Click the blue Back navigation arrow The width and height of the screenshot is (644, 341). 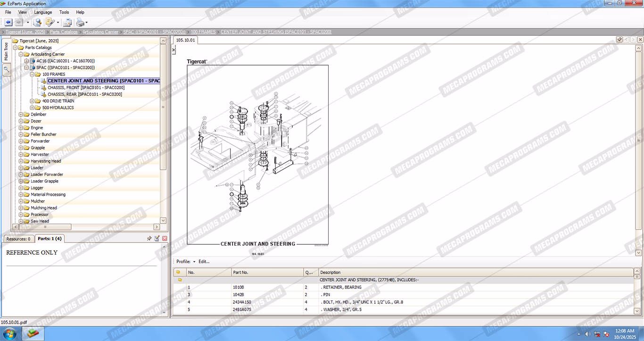coord(8,22)
